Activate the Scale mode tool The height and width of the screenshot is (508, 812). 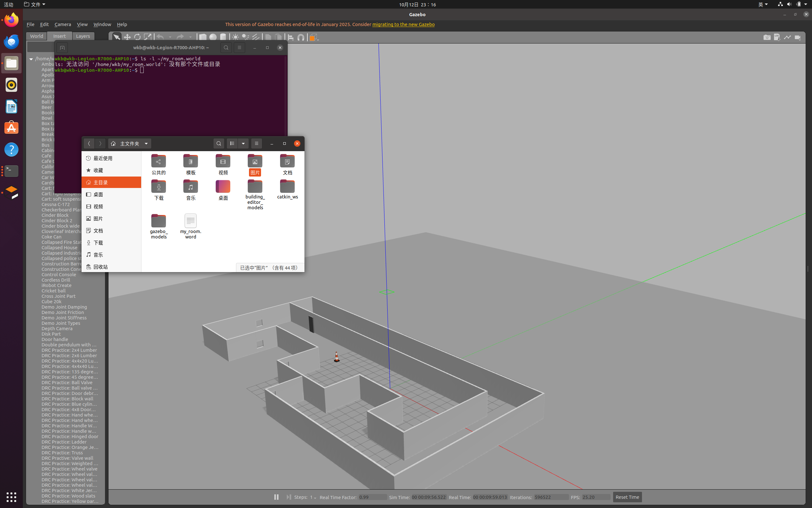[147, 37]
